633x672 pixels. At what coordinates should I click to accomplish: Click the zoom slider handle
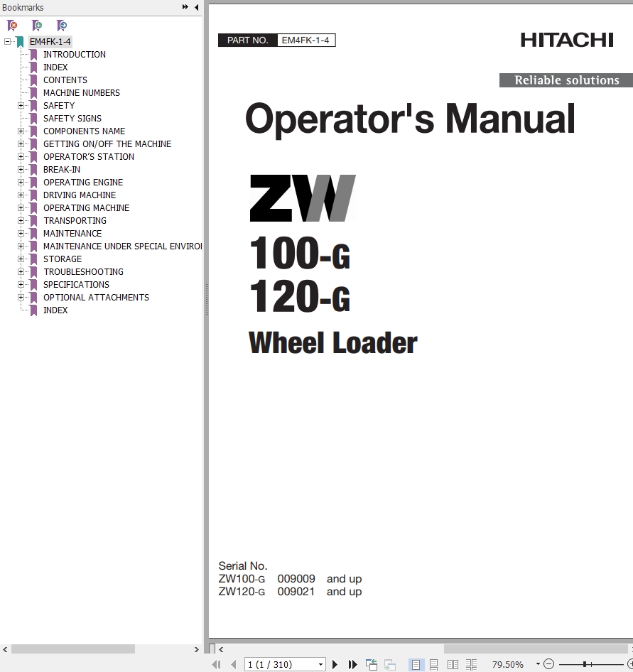point(585,664)
